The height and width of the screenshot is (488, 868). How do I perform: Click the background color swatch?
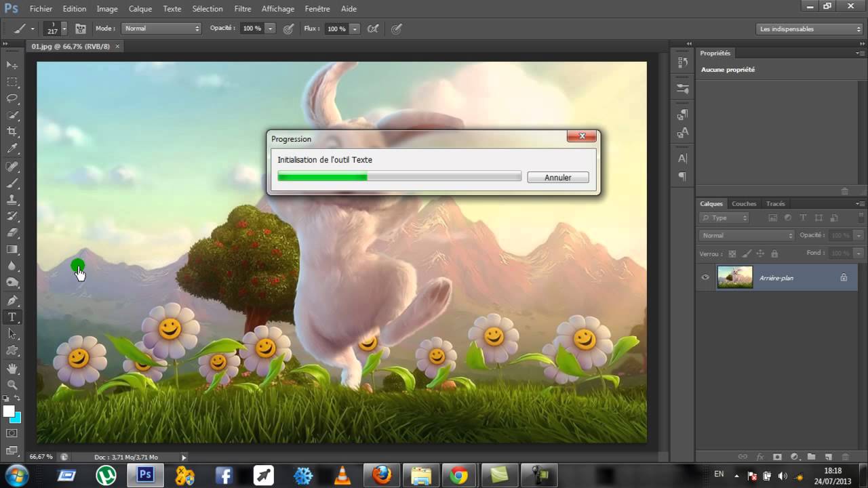tap(17, 418)
